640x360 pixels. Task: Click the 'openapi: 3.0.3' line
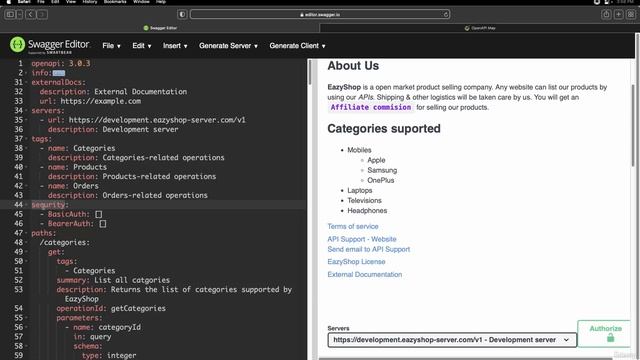61,64
